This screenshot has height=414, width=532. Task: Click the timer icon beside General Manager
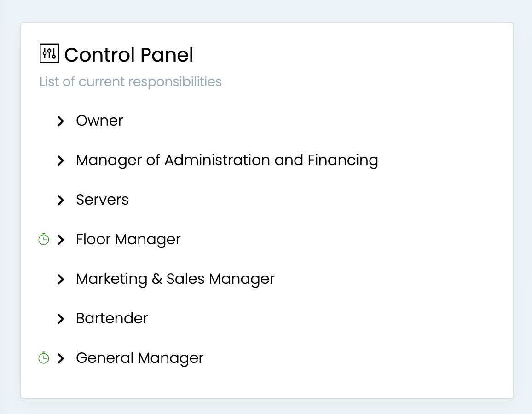point(44,358)
